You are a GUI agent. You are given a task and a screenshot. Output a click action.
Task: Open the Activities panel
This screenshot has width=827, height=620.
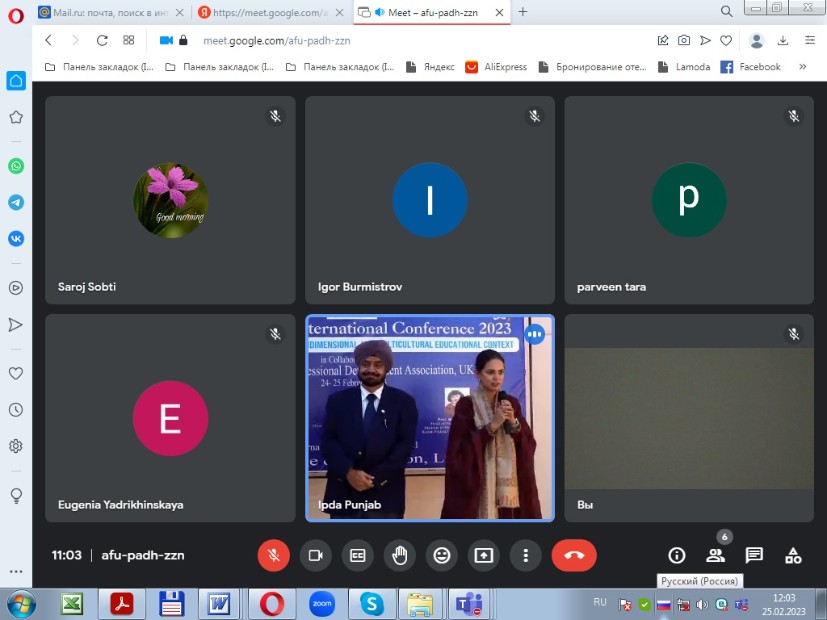click(x=793, y=555)
